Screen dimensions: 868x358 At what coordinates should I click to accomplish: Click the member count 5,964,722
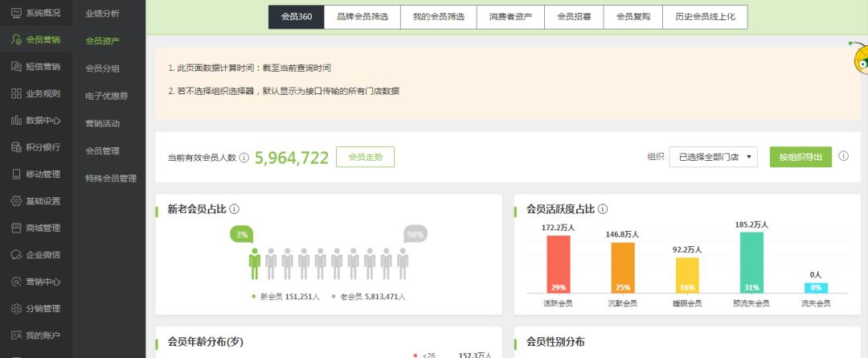coord(292,158)
